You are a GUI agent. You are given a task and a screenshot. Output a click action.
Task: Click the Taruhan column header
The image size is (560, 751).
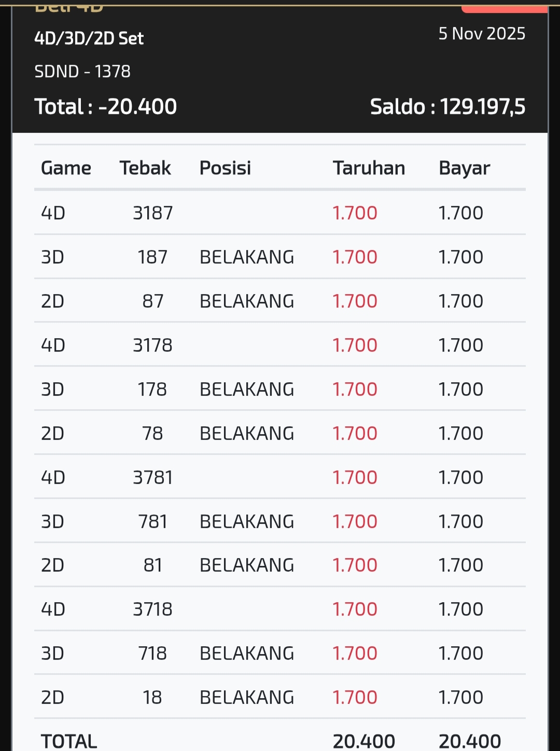coord(369,168)
